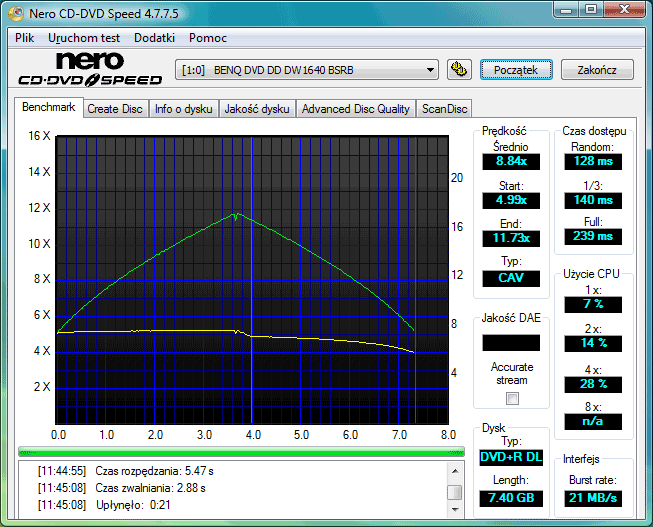Image resolution: width=653 pixels, height=527 pixels.
Task: Click the log scrollbar thumb
Action: [x=455, y=492]
